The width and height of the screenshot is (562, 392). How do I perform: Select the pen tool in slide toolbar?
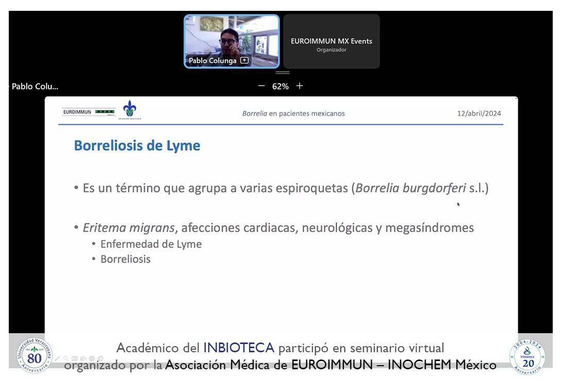click(x=58, y=358)
